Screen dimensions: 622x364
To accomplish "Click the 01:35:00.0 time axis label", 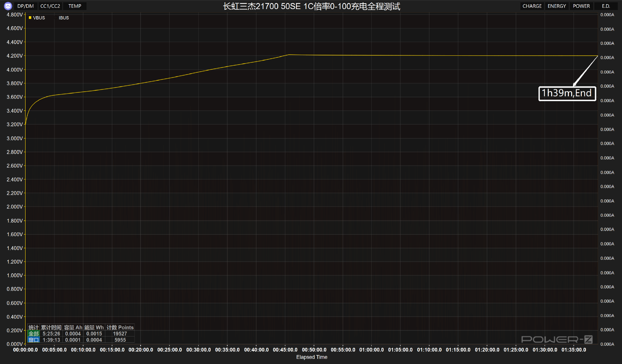I will click(x=574, y=350).
